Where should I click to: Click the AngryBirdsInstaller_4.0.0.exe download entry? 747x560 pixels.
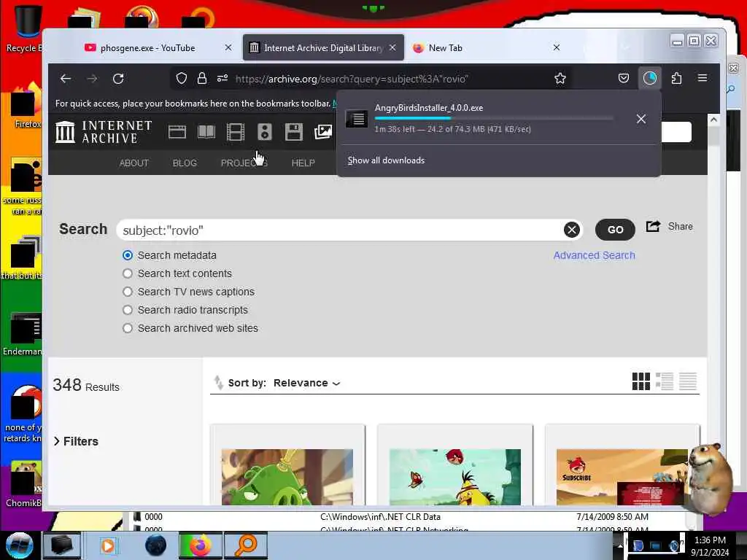tap(484, 119)
